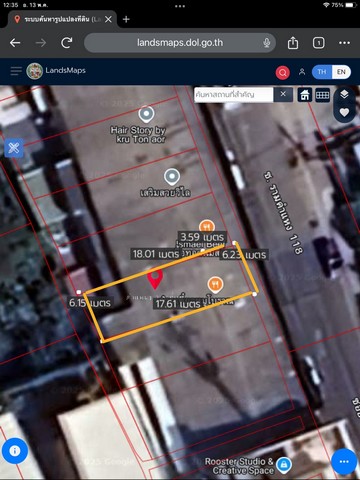
Task: Open the map layers icon
Action: point(344,94)
